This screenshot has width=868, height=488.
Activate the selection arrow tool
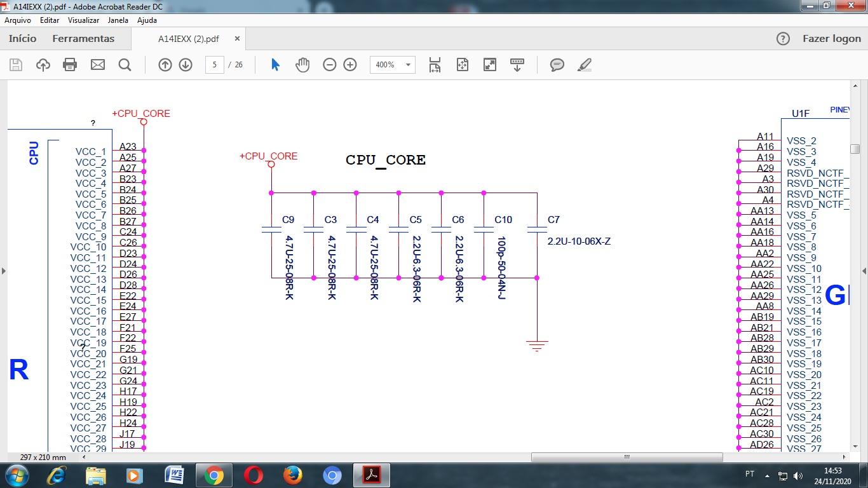pos(275,65)
